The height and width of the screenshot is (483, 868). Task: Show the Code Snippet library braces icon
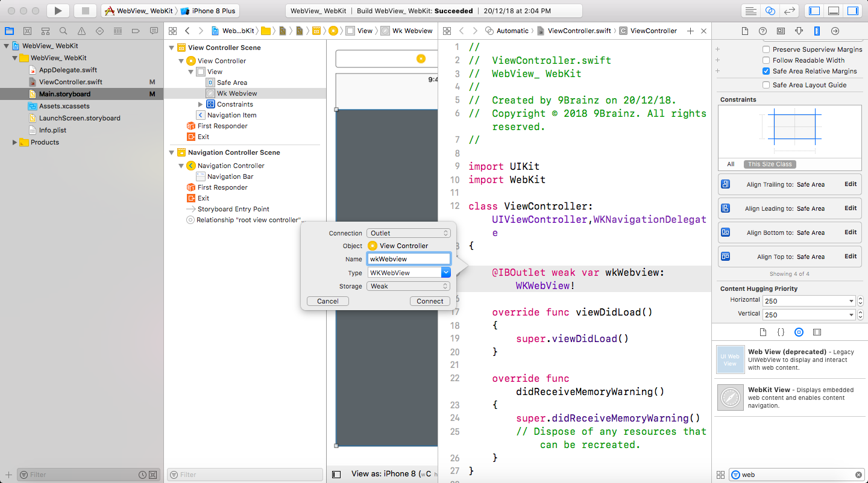tap(781, 332)
